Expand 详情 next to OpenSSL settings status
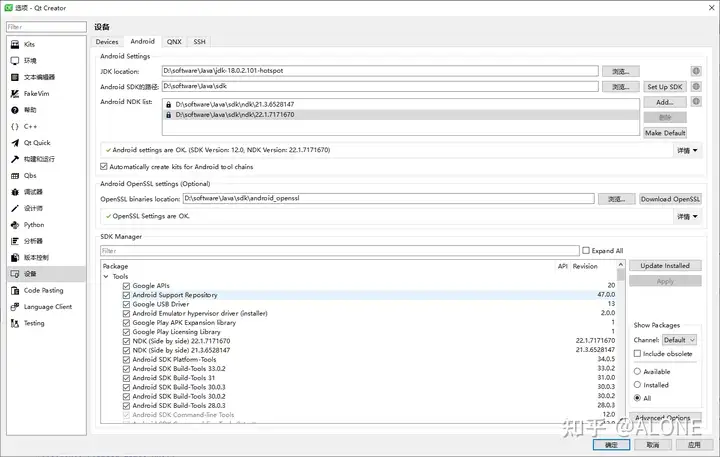This screenshot has height=457, width=720. (x=687, y=216)
